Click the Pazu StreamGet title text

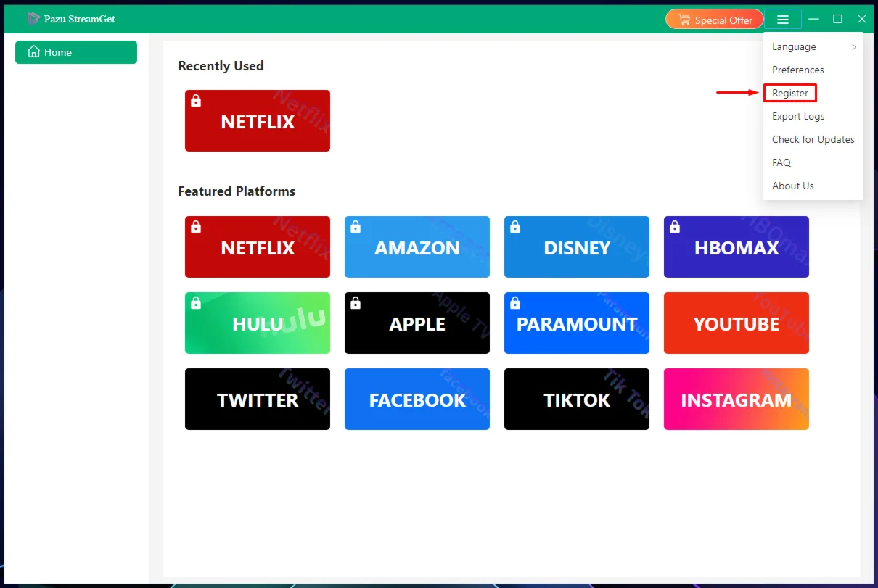point(80,19)
